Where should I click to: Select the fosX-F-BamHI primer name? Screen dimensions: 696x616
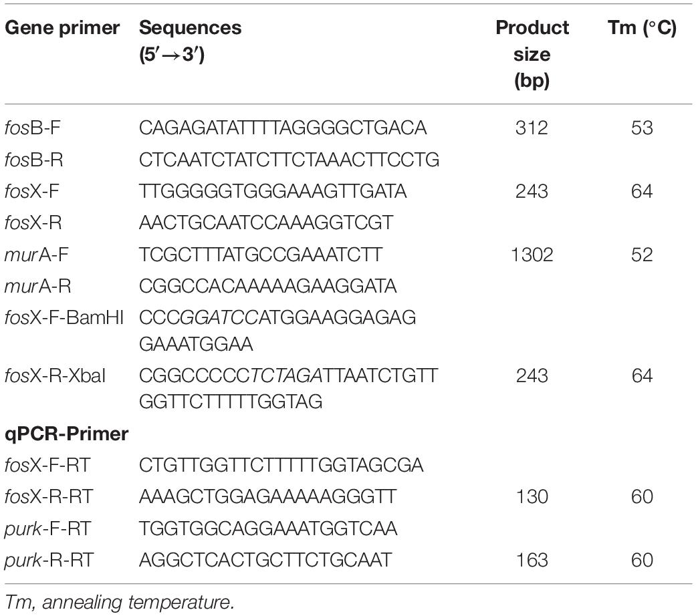64,317
